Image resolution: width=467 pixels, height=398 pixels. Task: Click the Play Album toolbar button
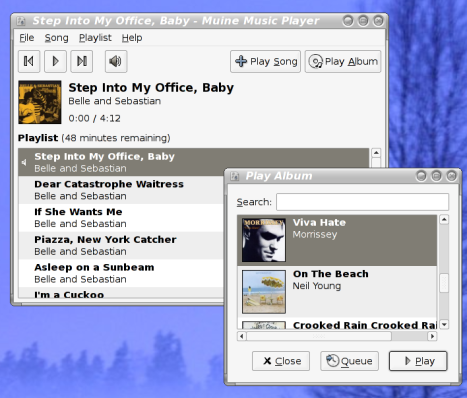(343, 61)
